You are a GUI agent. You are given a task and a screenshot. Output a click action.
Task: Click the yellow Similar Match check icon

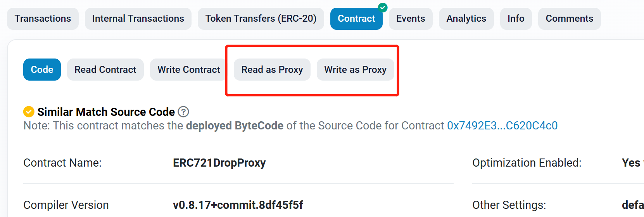click(29, 112)
